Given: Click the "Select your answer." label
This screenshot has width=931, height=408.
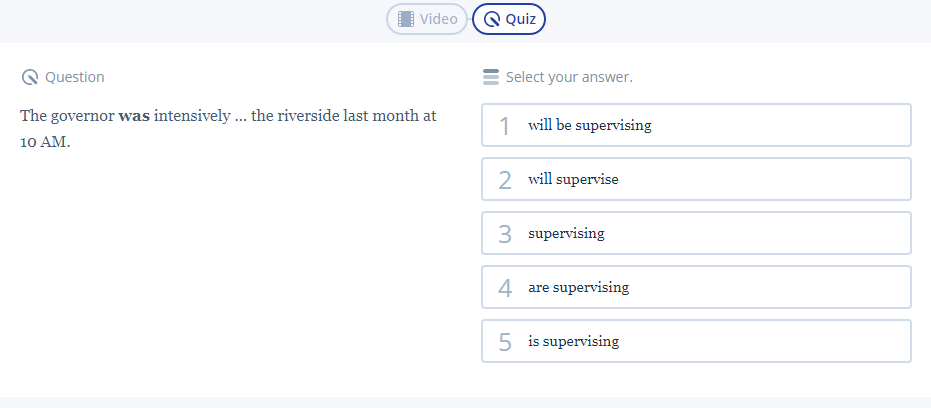Looking at the screenshot, I should 569,77.
